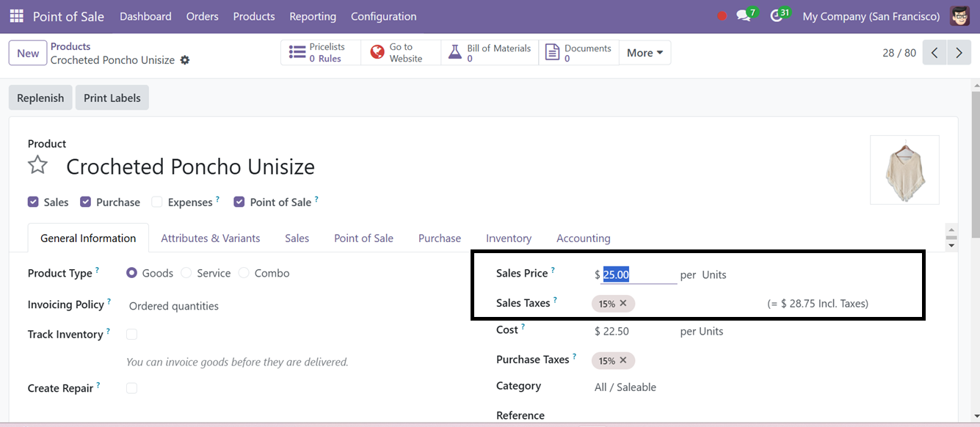Select Service product type
This screenshot has height=427, width=980.
pyautogui.click(x=186, y=273)
